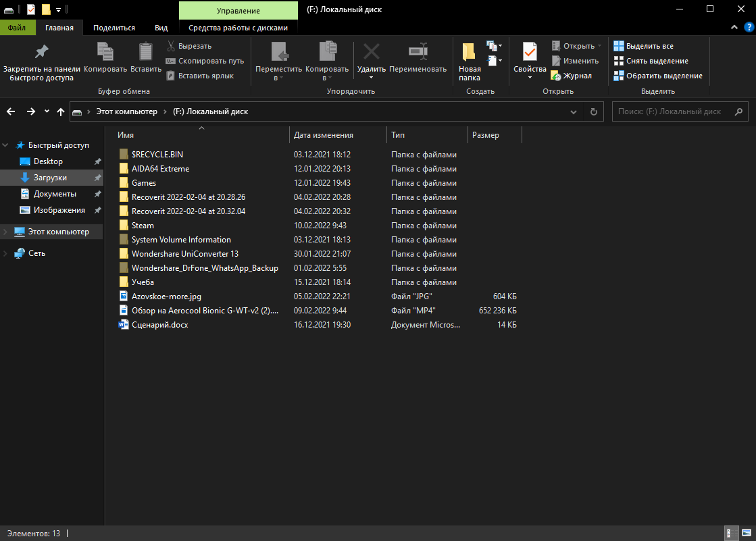756x541 pixels.
Task: Click the Удалить delete icon
Action: pyautogui.click(x=372, y=52)
